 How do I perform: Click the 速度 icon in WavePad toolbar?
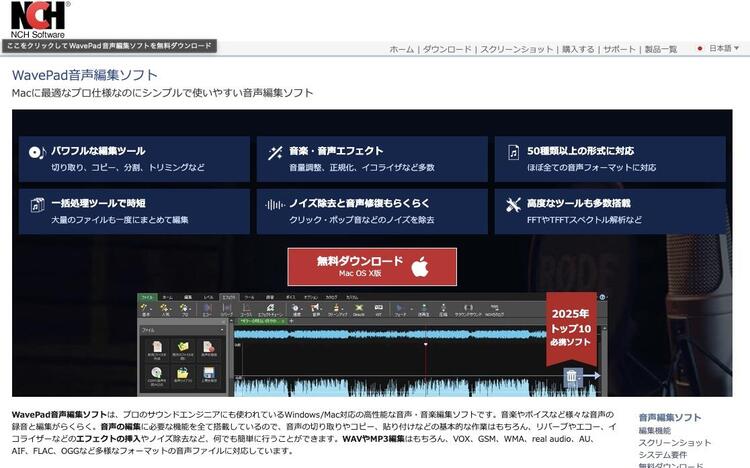click(296, 310)
